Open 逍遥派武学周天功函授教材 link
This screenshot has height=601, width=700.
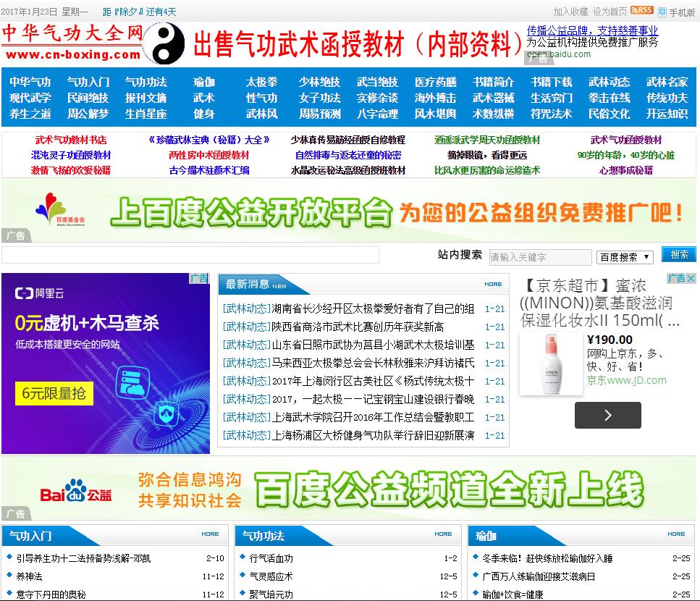pos(487,140)
